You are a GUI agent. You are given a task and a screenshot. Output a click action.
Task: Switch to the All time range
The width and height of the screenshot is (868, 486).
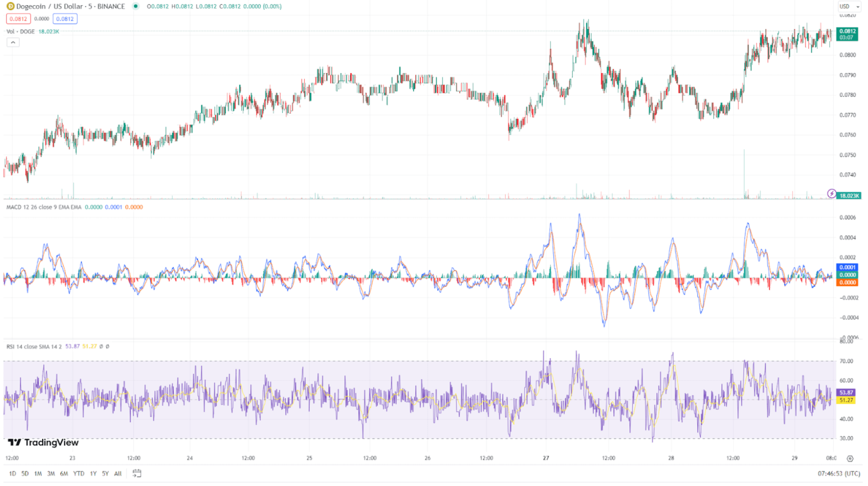point(118,474)
